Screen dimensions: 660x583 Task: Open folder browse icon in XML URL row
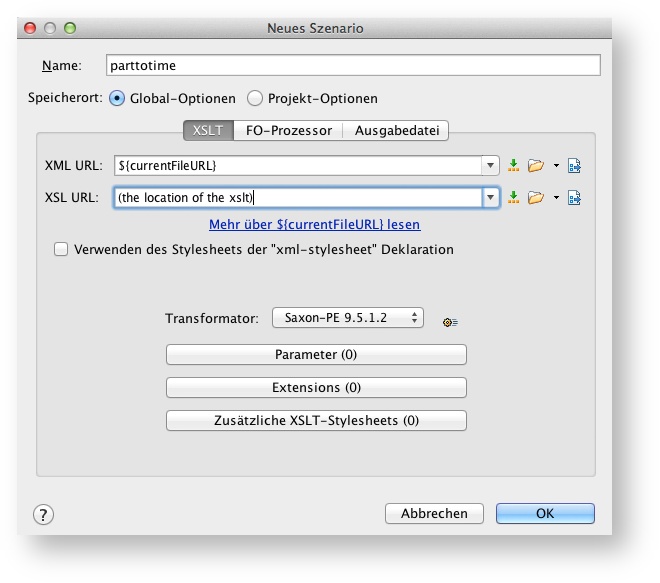click(535, 166)
